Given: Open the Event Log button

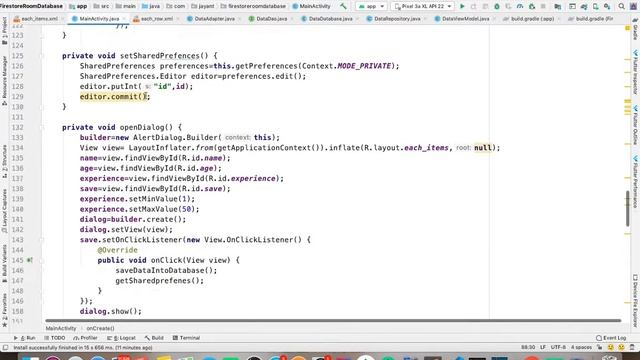Looking at the screenshot, I should (x=611, y=338).
